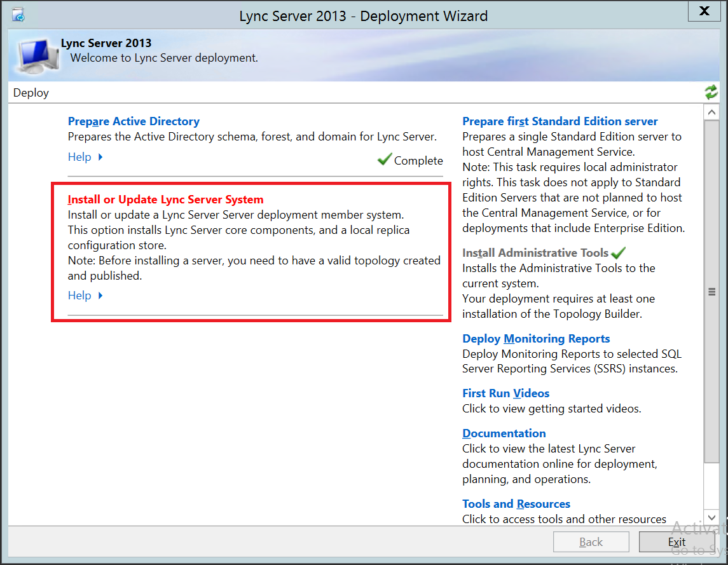The image size is (728, 565).
Task: Click the Deployment Wizard title bar icon
Action: tap(18, 15)
